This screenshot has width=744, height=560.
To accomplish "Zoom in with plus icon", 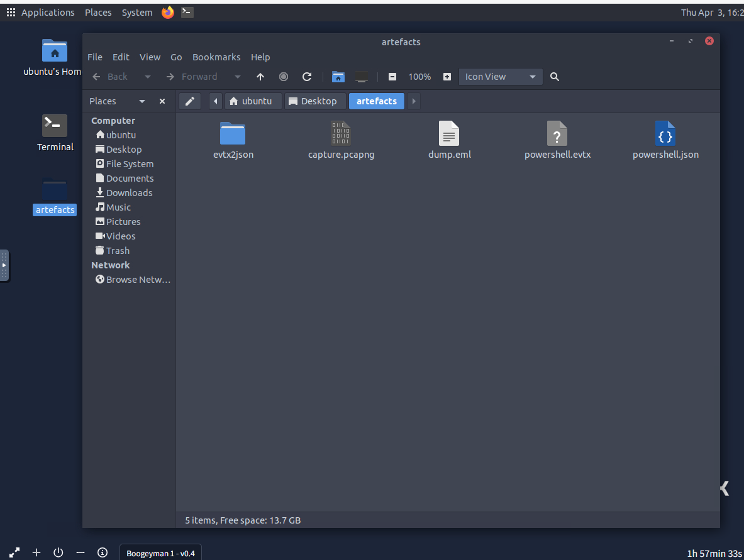I will point(447,77).
